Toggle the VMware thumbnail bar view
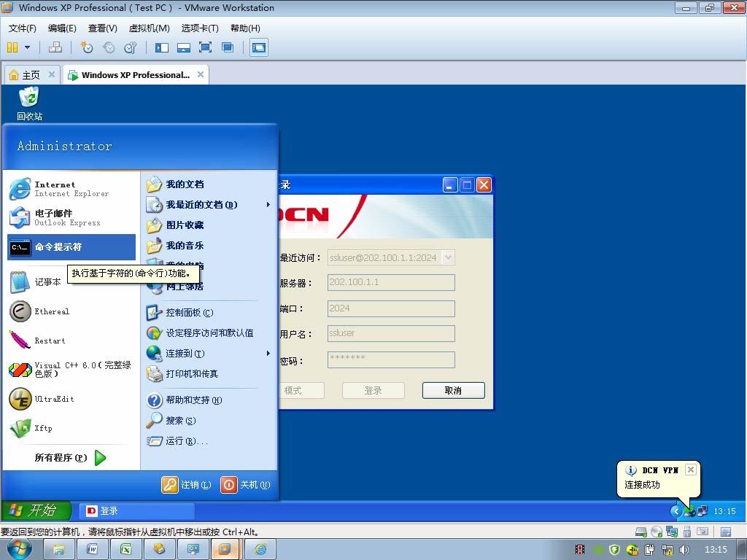This screenshot has height=560, width=747. tap(184, 47)
